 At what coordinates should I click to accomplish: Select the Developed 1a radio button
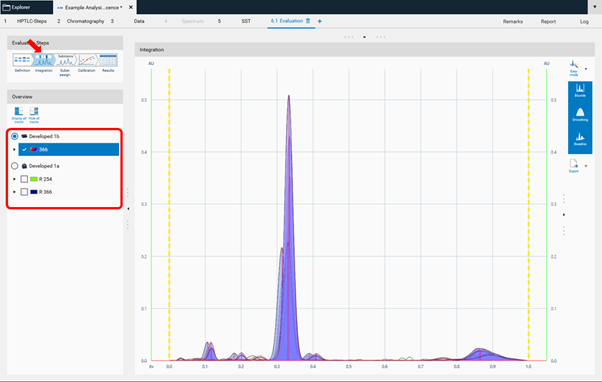tap(15, 166)
